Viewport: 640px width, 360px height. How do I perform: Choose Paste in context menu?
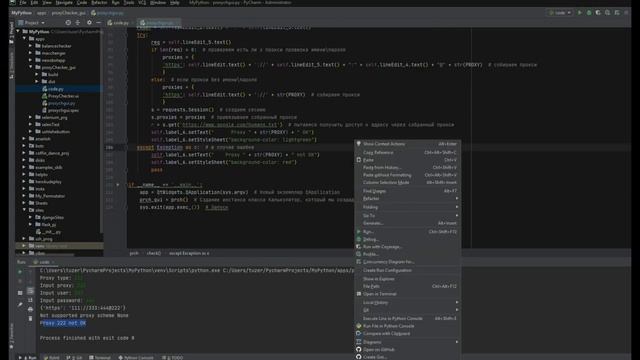click(x=407, y=160)
